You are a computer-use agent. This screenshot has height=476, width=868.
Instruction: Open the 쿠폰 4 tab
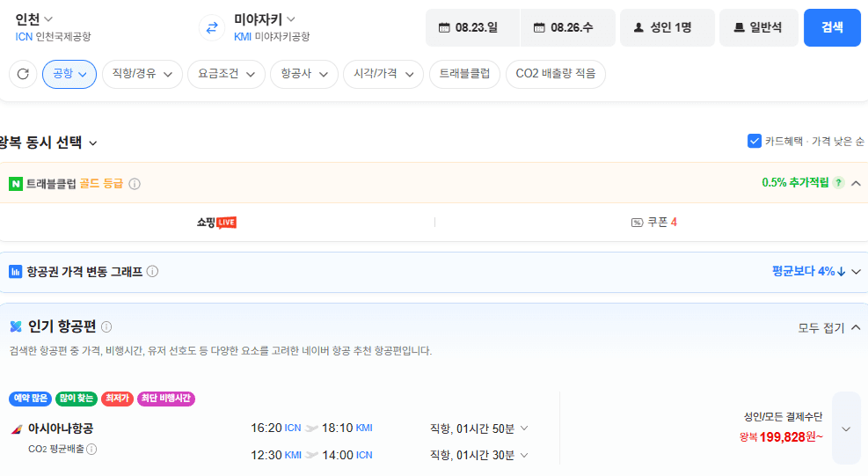click(653, 223)
